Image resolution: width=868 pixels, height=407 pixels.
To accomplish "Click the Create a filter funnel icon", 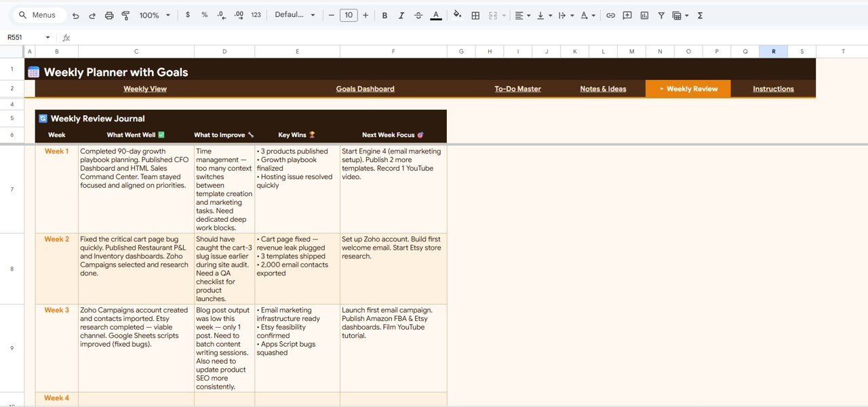I will [661, 15].
